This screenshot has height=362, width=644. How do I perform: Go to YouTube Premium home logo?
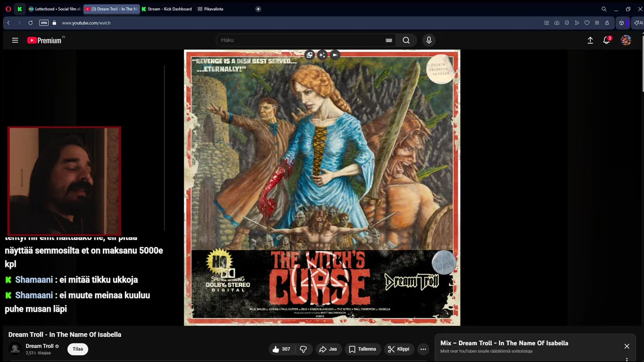pyautogui.click(x=45, y=40)
